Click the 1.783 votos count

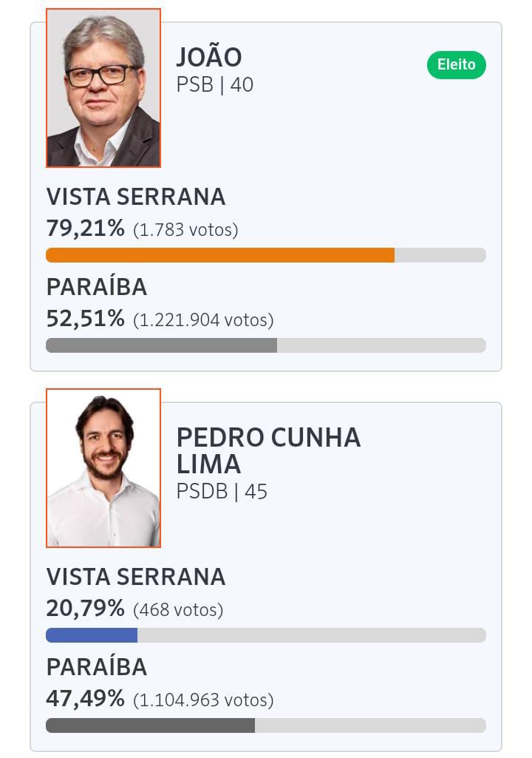185,230
